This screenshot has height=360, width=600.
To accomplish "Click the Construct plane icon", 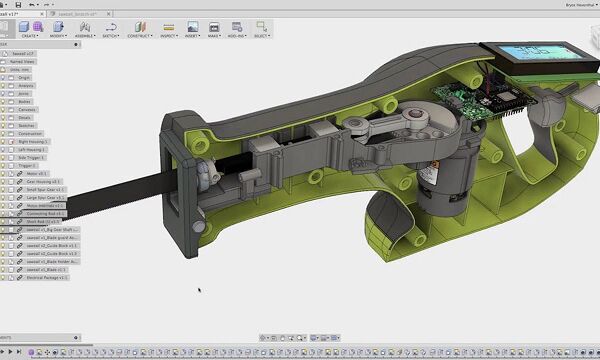I will click(x=140, y=27).
